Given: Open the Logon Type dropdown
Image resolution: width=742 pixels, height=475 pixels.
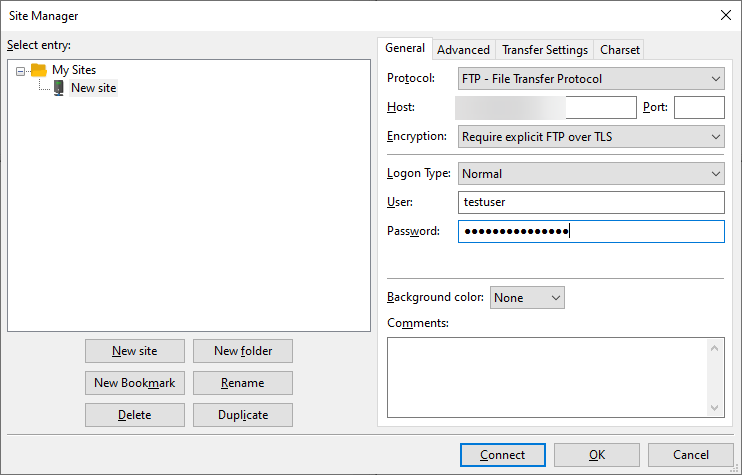Looking at the screenshot, I should click(591, 174).
